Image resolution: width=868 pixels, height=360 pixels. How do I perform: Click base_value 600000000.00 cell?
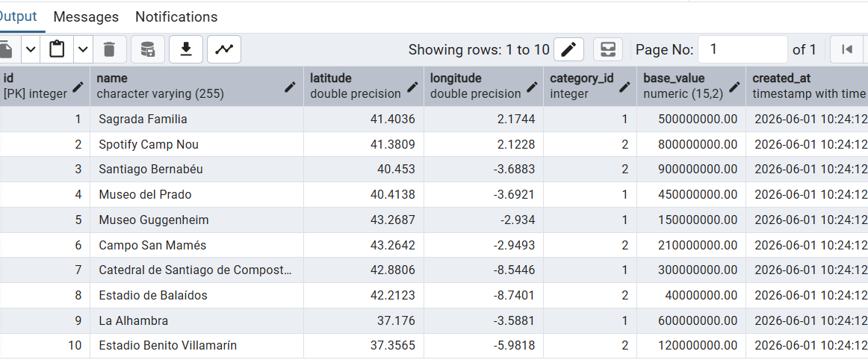tap(691, 320)
